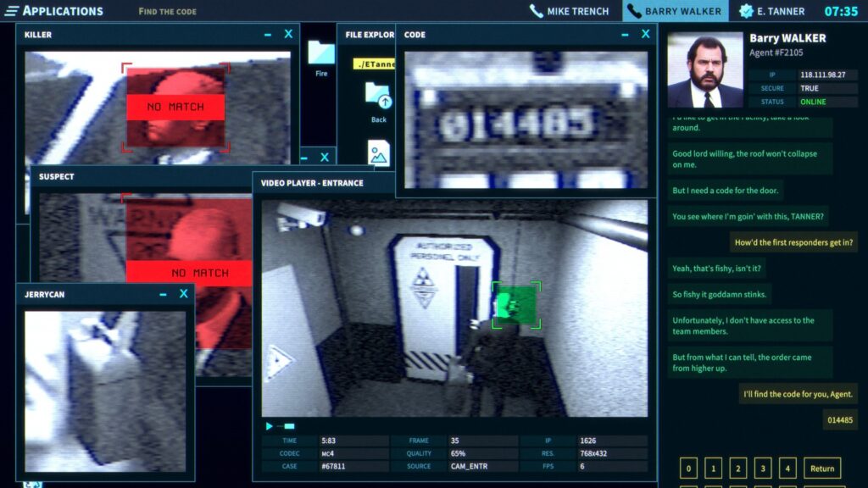Image resolution: width=868 pixels, height=488 pixels.
Task: Close the Killer window
Action: [288, 35]
